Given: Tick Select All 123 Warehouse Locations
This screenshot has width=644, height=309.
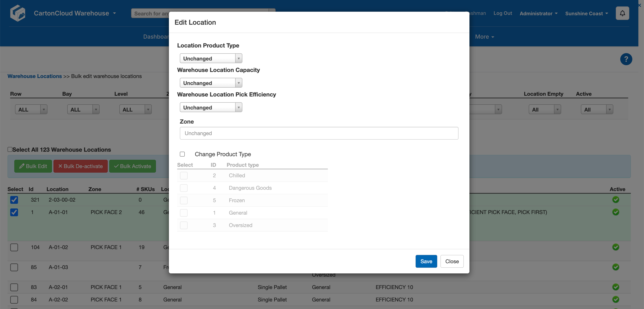Looking at the screenshot, I should tap(10, 149).
